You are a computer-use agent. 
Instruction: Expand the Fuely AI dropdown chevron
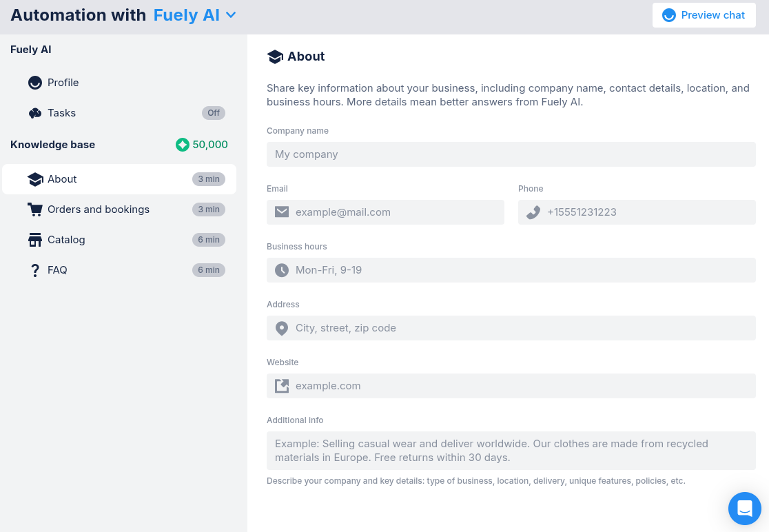[x=231, y=15]
